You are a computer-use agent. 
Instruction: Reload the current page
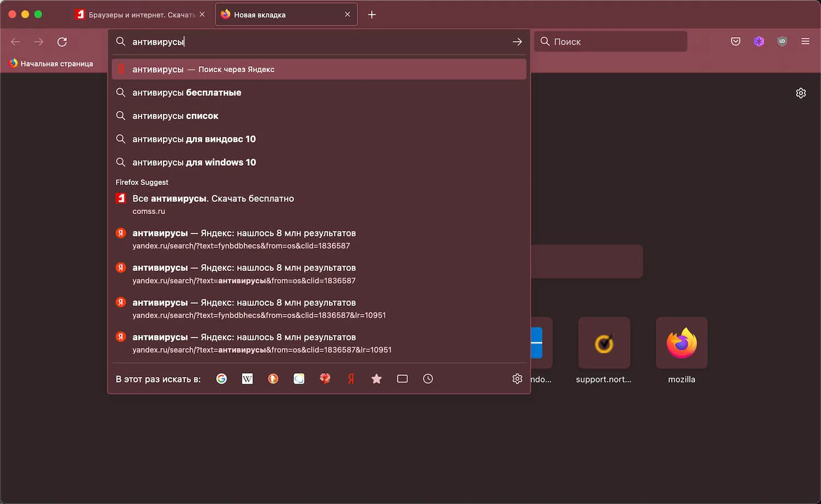point(62,42)
